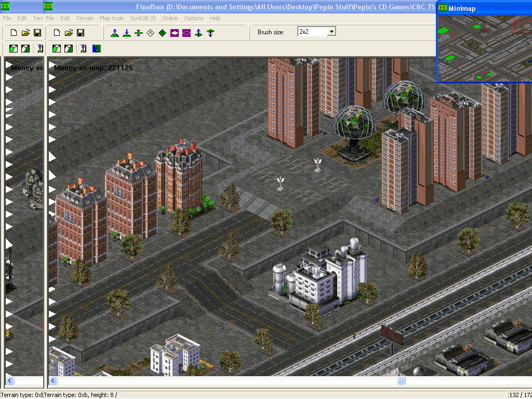Viewport: 532px width, 399px height.
Task: Open the Brush size dropdown arrow
Action: (331, 32)
